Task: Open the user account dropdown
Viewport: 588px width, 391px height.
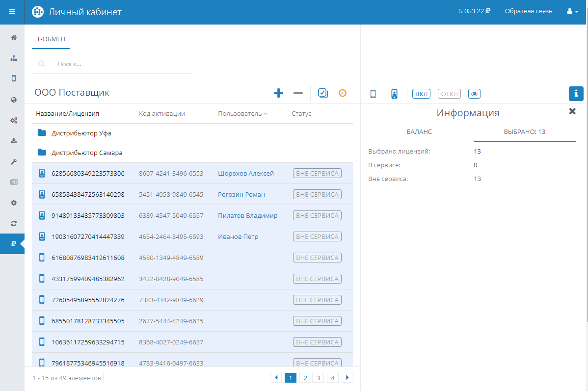Action: (x=572, y=11)
